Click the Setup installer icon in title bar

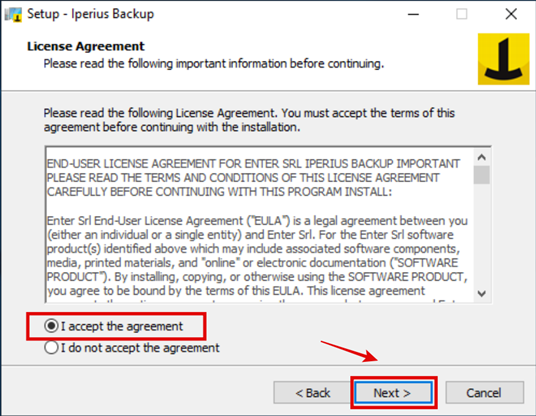(x=13, y=14)
